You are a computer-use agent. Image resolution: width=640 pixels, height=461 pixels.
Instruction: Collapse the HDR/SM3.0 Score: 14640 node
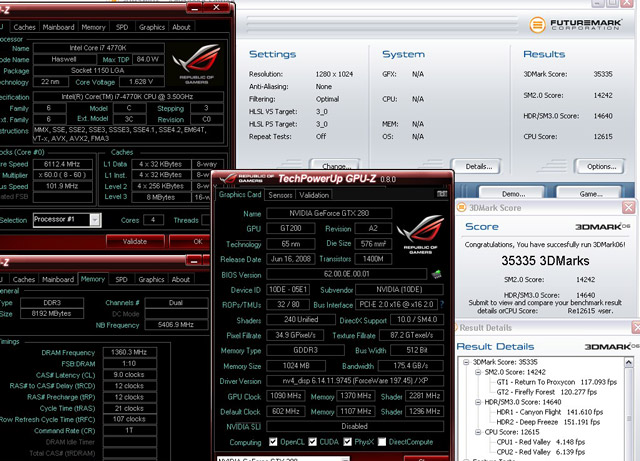click(x=478, y=402)
